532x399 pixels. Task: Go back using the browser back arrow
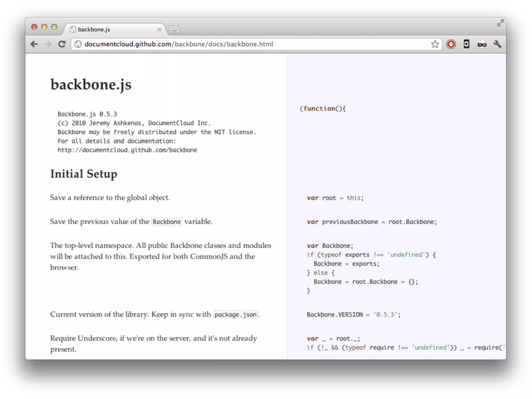(x=34, y=44)
